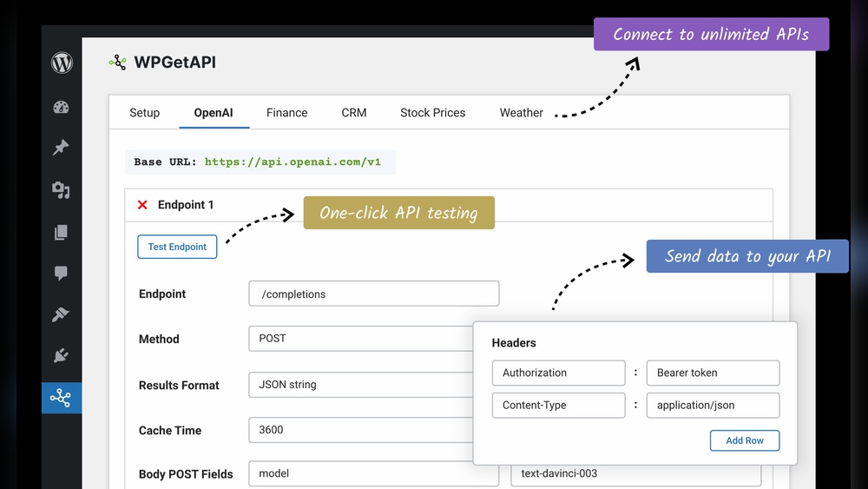Click the Test Endpoint button
Viewport: 868px width, 489px height.
[x=177, y=247]
